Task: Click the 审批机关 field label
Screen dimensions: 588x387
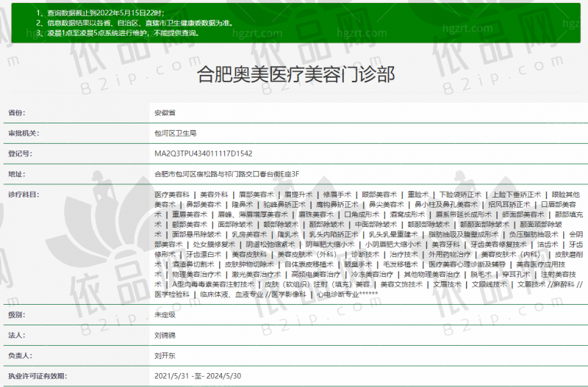Action: pos(24,134)
